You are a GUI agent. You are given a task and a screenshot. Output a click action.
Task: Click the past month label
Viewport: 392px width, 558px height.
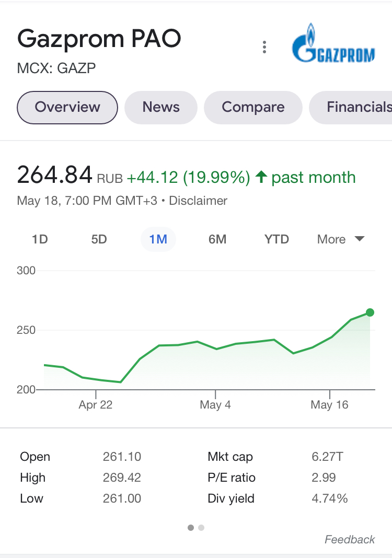(x=313, y=177)
